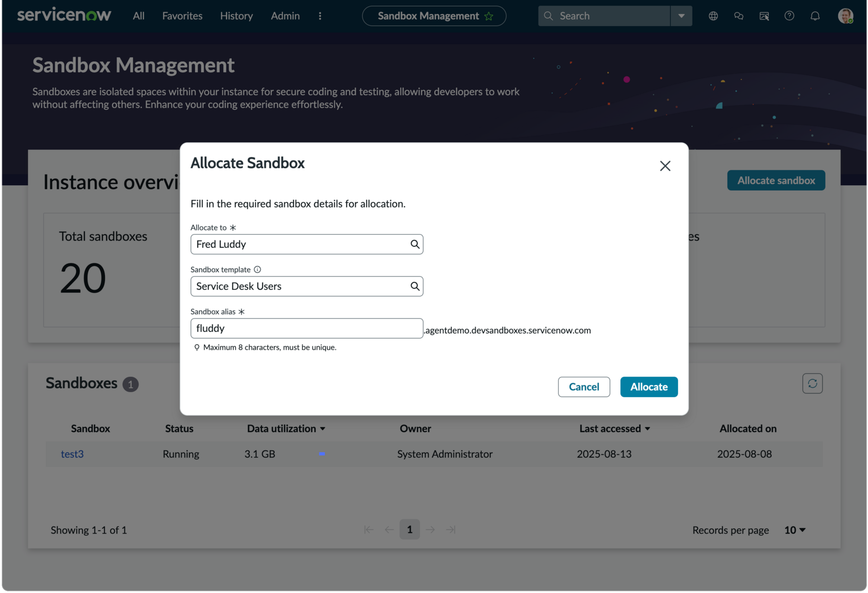This screenshot has height=593, width=868.
Task: Open the Favorites menu
Action: (183, 16)
